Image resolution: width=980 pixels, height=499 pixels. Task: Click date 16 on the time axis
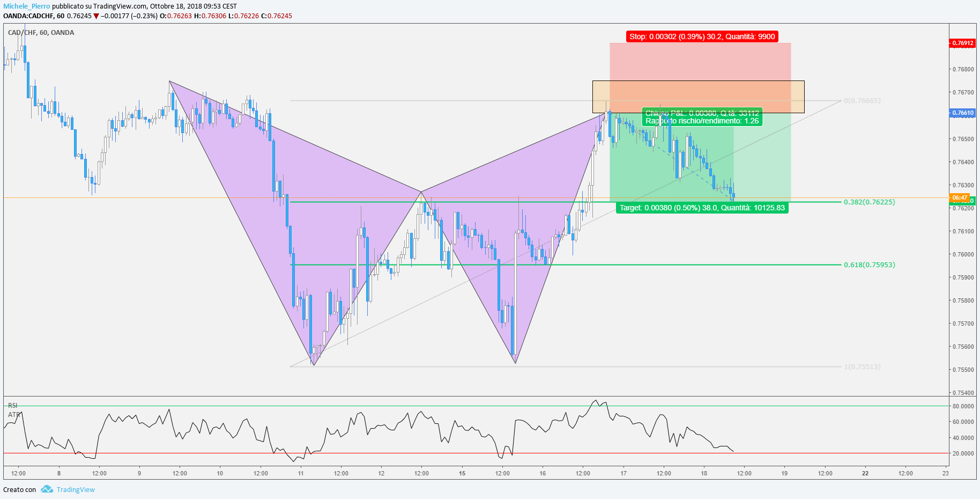[x=543, y=473]
